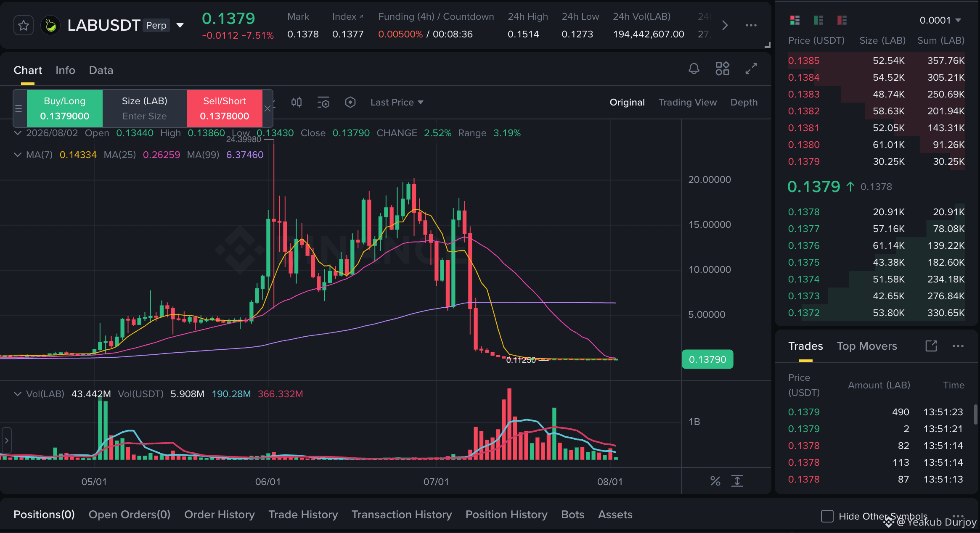Open 0.0001 price precision dropdown
The width and height of the screenshot is (980, 533).
tap(940, 20)
